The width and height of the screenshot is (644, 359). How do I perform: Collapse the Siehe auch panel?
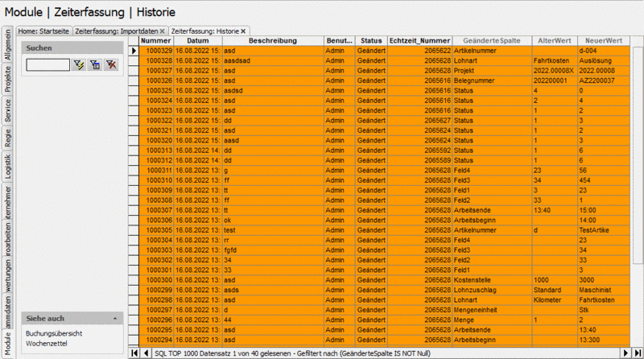115,318
